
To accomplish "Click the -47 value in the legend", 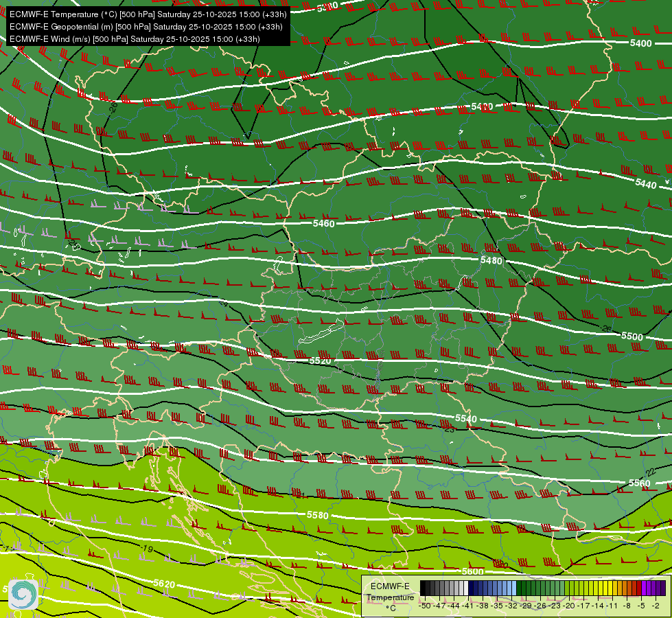I will coord(439,606).
